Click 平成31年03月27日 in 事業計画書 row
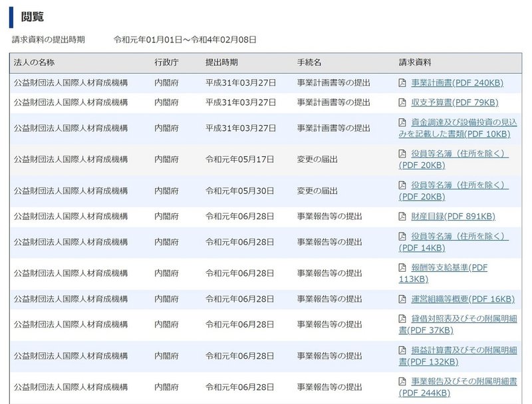The width and height of the screenshot is (532, 404). [x=241, y=82]
